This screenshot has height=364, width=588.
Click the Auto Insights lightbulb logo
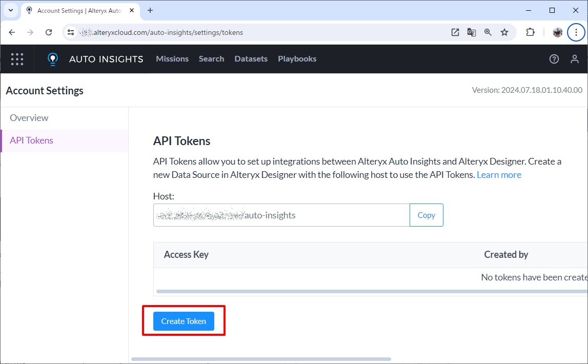pos(52,59)
